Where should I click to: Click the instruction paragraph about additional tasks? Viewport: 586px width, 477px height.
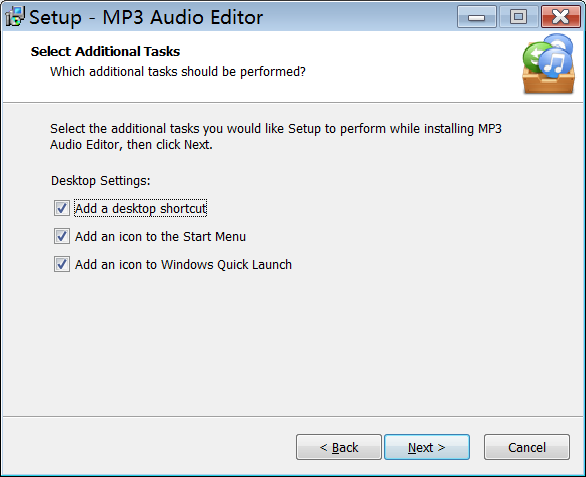[276, 136]
